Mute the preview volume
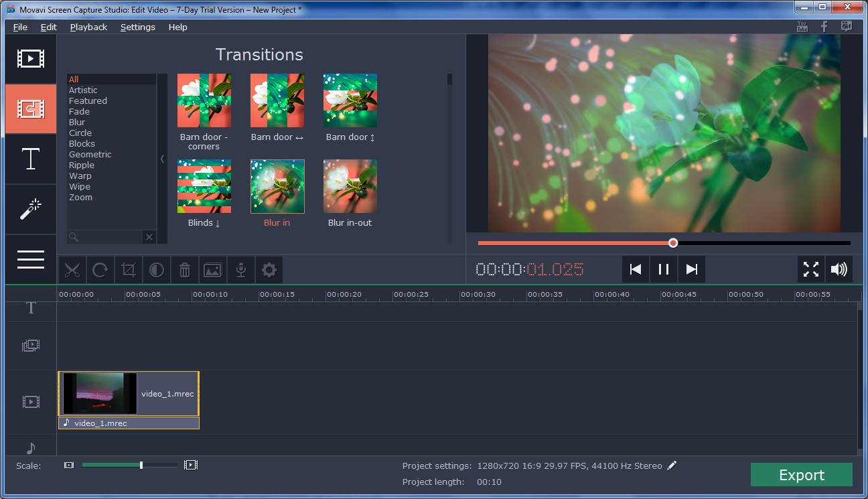The width and height of the screenshot is (868, 499). point(839,269)
